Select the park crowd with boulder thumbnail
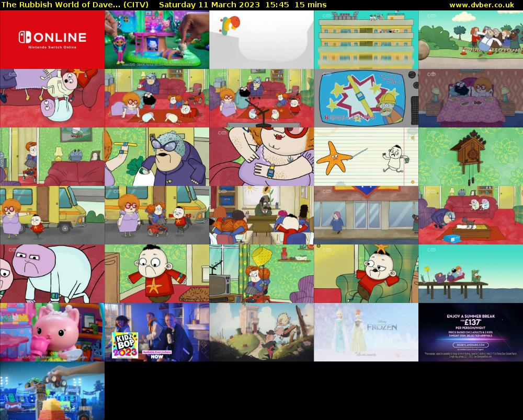The image size is (523, 420). [x=471, y=40]
